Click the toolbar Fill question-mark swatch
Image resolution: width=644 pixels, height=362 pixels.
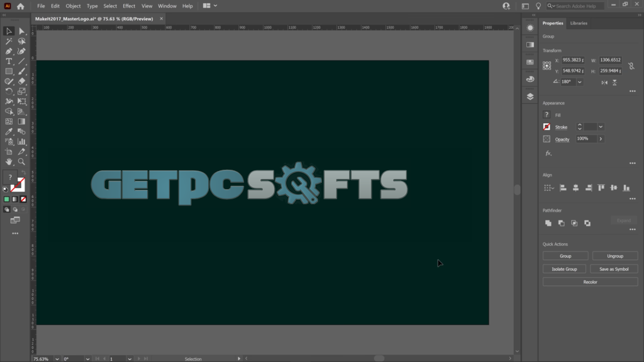tap(10, 177)
